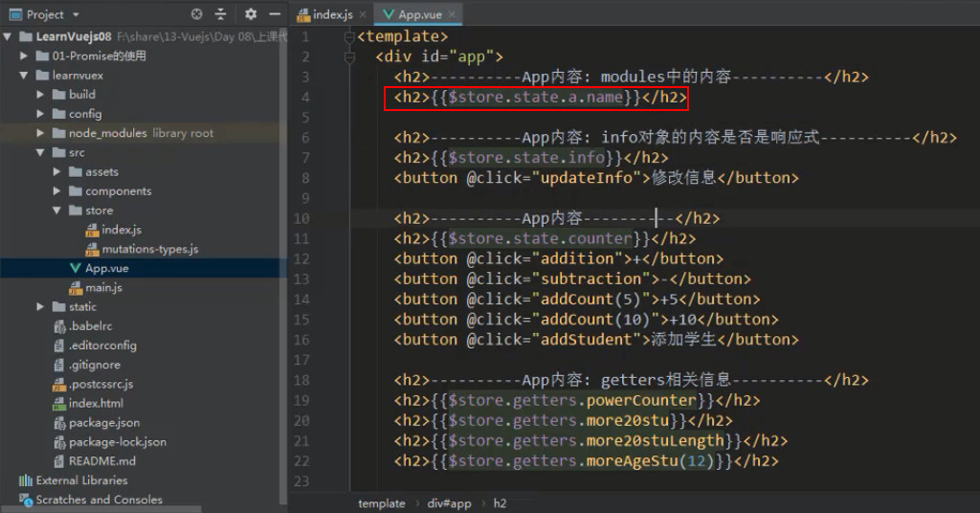Click on '$store.state.counter' in code
Image resolution: width=980 pixels, height=513 pixels.
click(x=541, y=238)
